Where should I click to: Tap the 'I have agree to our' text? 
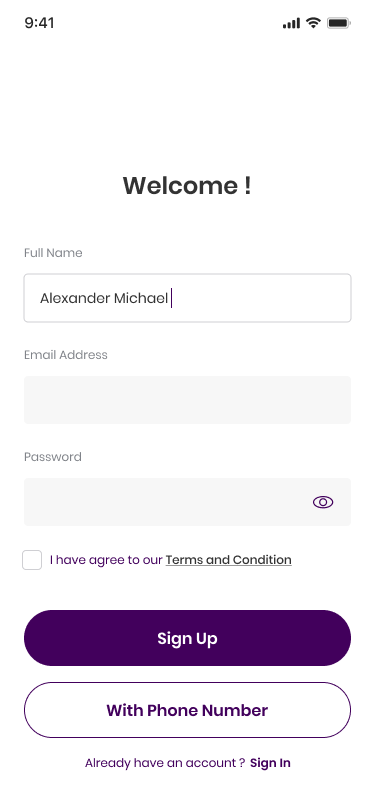tap(106, 560)
